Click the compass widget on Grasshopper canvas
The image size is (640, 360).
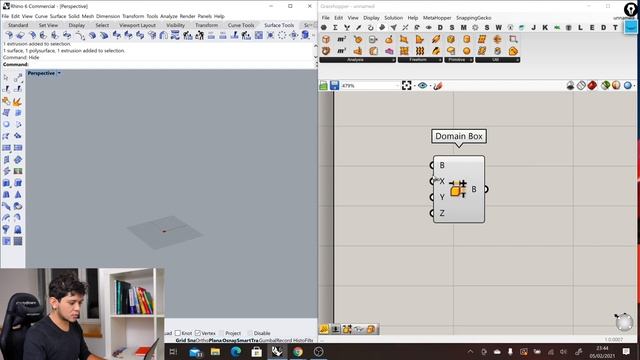623,322
